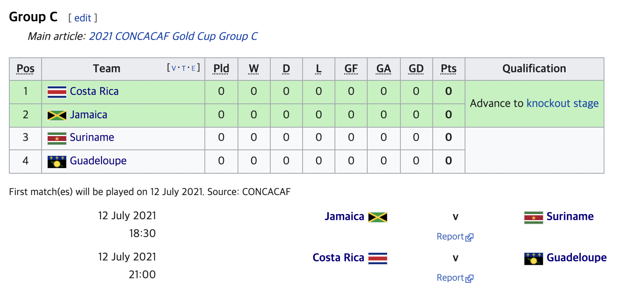Click Suriname flag in 18:30 match row

(534, 218)
